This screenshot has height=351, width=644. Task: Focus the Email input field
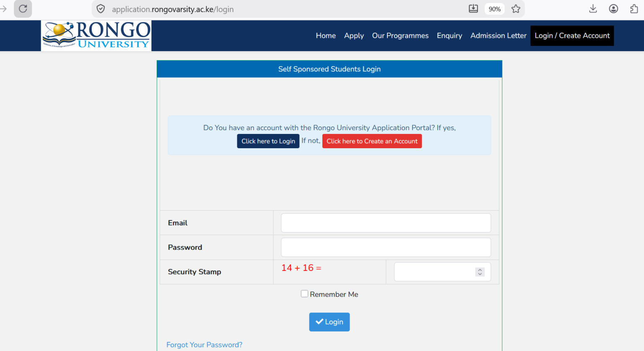click(x=386, y=223)
